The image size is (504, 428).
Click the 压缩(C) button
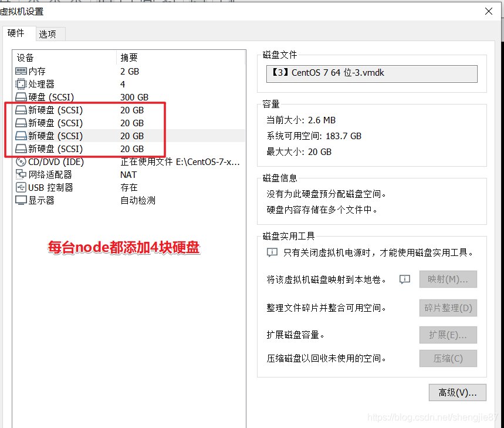click(x=448, y=358)
